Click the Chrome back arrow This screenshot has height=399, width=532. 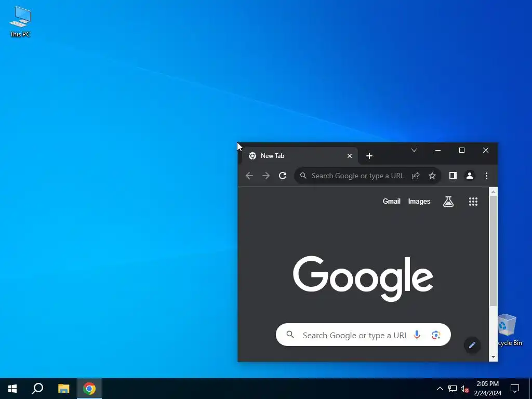click(x=249, y=176)
